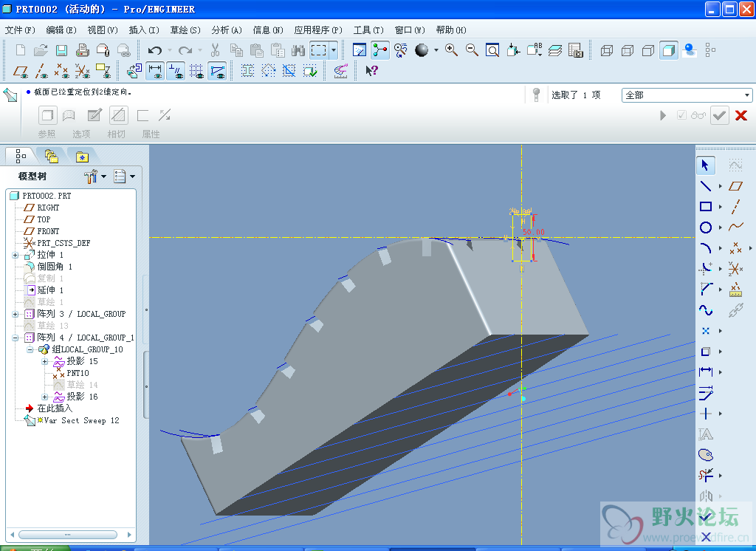Toggle sketch vertices display
The width and height of the screenshot is (756, 551).
pos(217,72)
